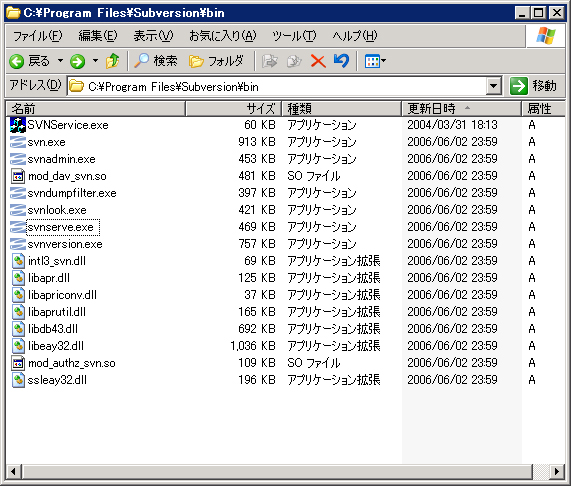Select the ssleay32.dll file icon

18,380
